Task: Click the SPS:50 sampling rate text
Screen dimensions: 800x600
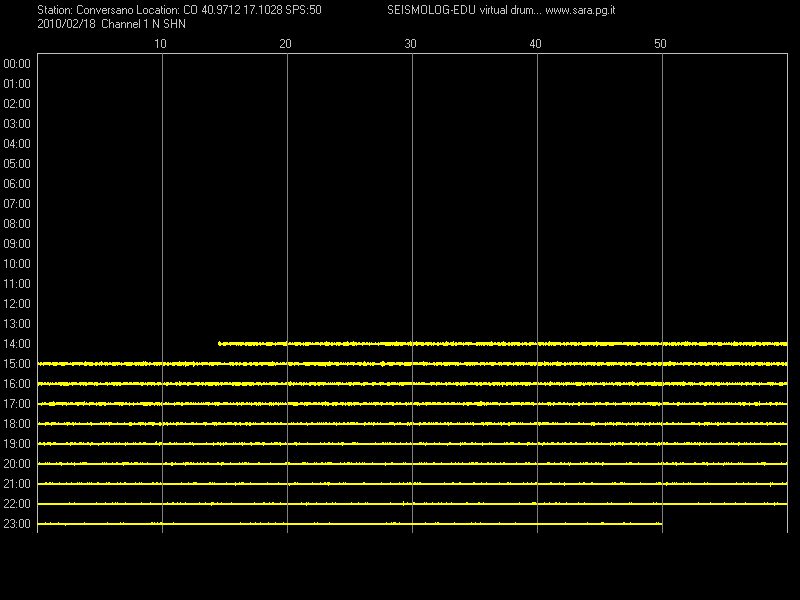Action: coord(304,10)
